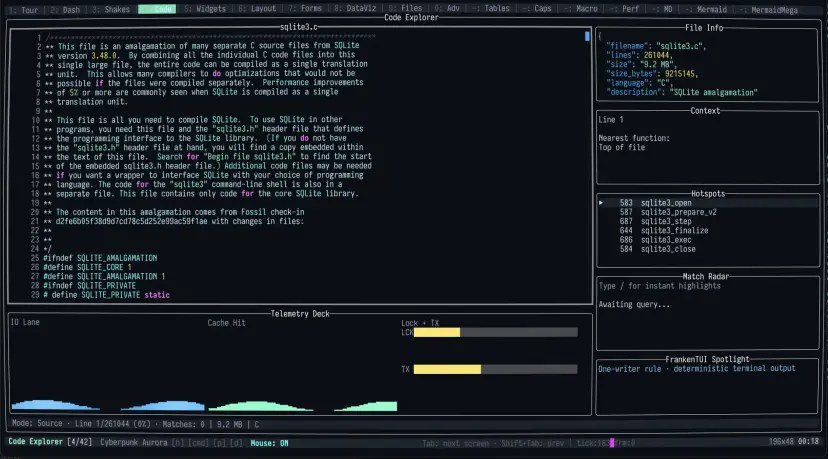Click the Code Explorer [4/42] status label
The width and height of the screenshot is (828, 459).
click(x=50, y=442)
